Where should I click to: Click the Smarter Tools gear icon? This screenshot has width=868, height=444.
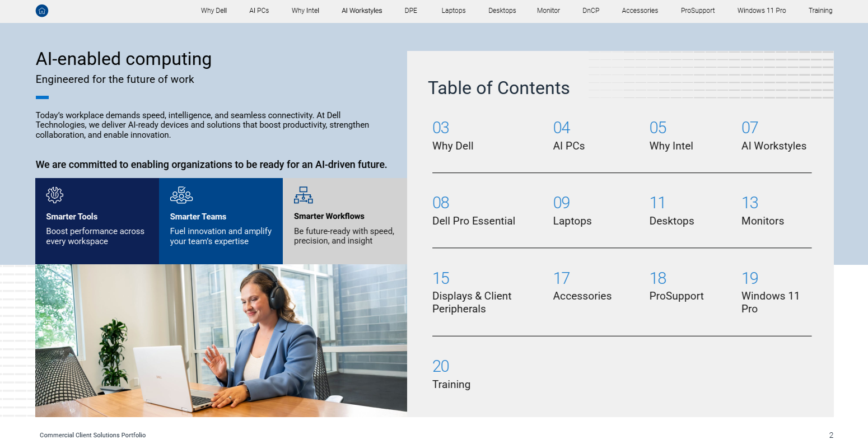coord(54,195)
